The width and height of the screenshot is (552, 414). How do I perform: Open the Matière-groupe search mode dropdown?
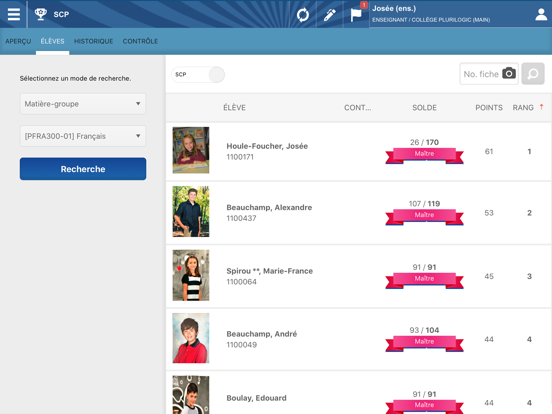83,104
